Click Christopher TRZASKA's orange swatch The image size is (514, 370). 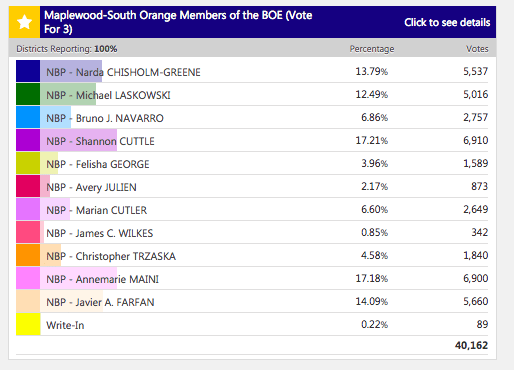(28, 255)
